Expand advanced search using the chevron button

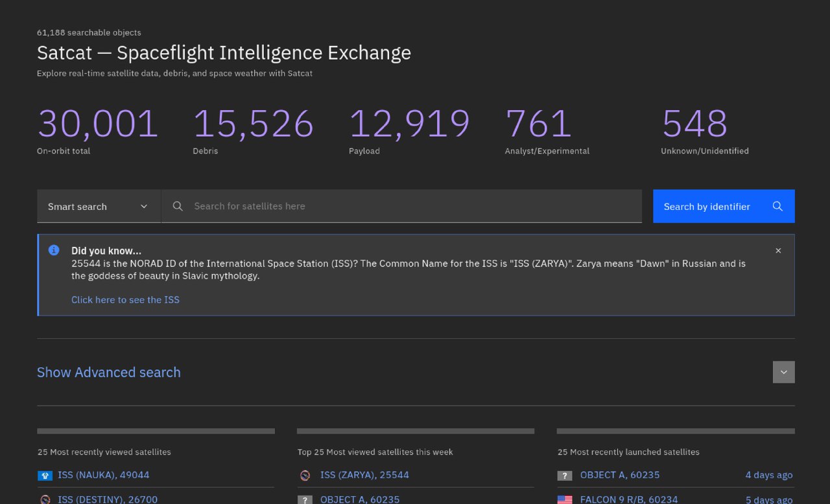click(x=783, y=372)
